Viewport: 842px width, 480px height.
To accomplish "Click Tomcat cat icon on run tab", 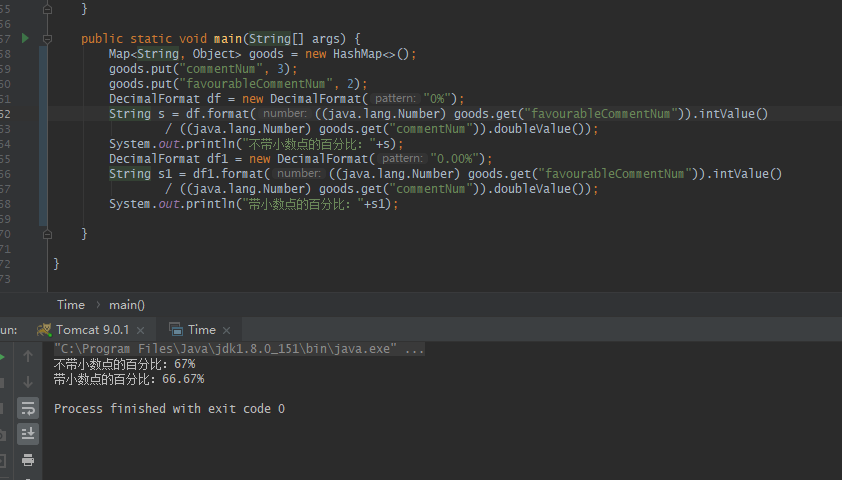I will [x=44, y=330].
